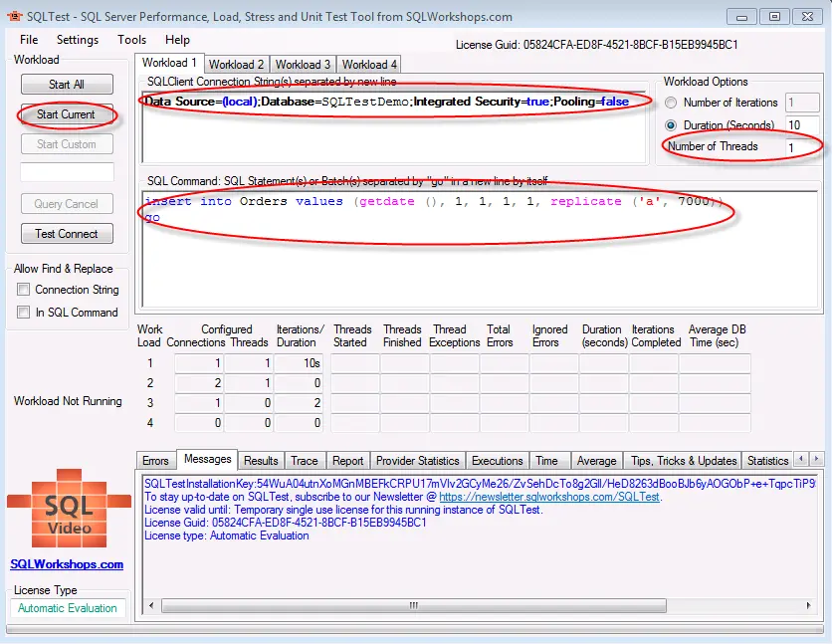Click the 'License valid until' message line
The width and height of the screenshot is (832, 644).
pos(343,510)
